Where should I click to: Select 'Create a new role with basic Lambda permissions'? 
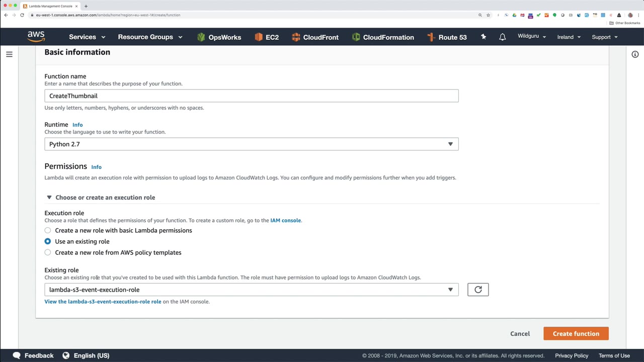coord(48,230)
